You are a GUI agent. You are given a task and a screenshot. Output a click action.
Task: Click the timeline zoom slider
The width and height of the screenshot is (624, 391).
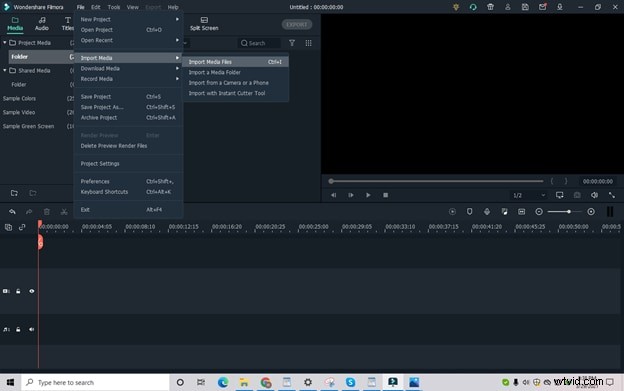tap(564, 212)
